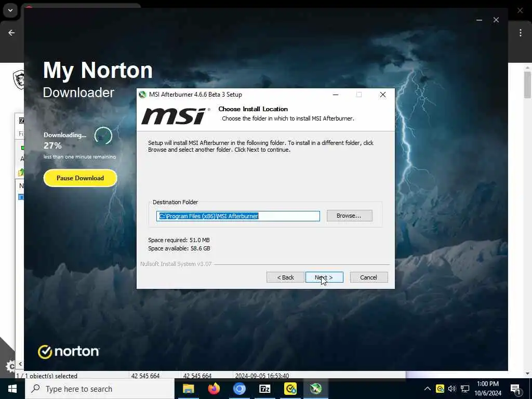The image size is (532, 399).
Task: Click the browser page vertical scrollbar
Action: [x=527, y=85]
